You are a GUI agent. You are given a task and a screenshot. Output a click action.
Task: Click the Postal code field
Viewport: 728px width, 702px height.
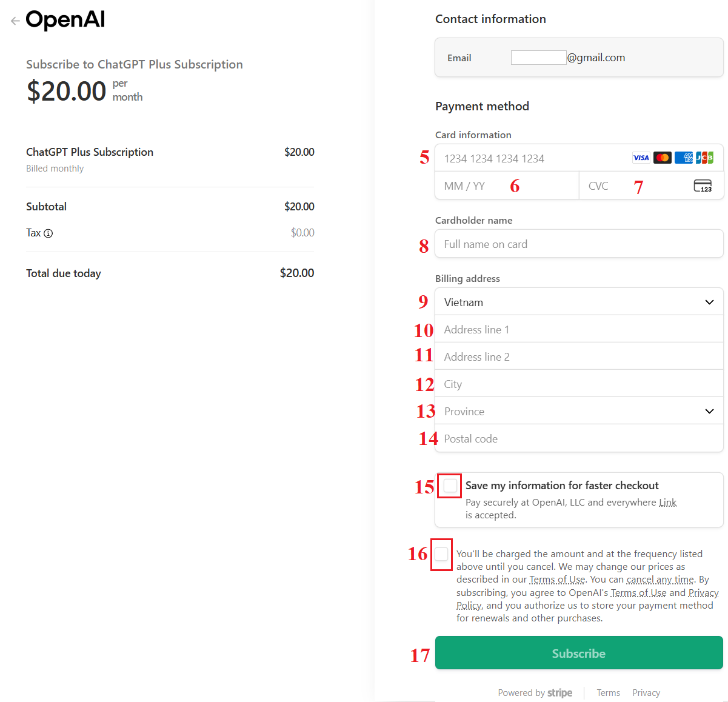[579, 438]
